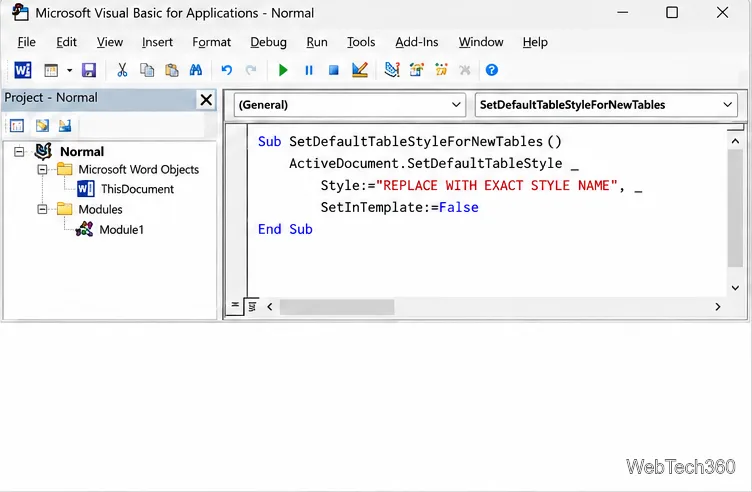Click the False keyword in code
The width and height of the screenshot is (752, 492).
point(458,207)
